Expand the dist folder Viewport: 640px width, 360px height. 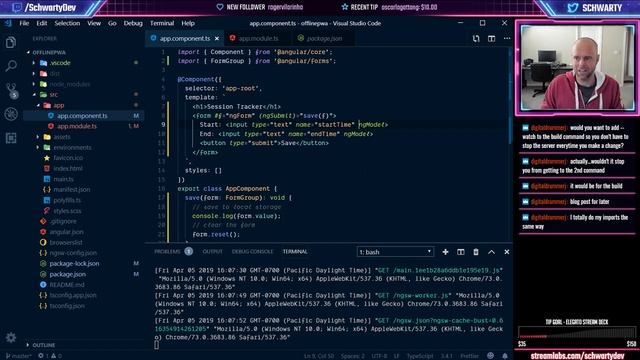point(55,73)
